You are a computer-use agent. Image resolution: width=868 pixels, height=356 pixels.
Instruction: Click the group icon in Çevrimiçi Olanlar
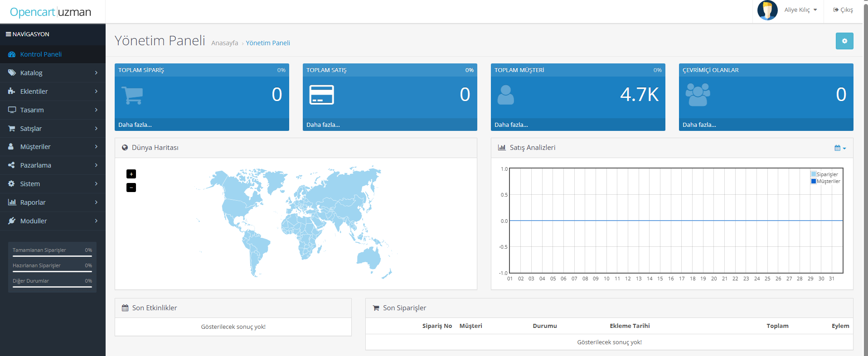[698, 95]
